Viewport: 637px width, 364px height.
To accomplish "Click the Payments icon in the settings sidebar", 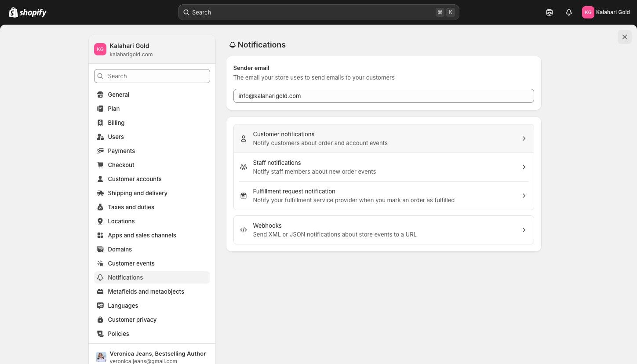I will pyautogui.click(x=100, y=151).
